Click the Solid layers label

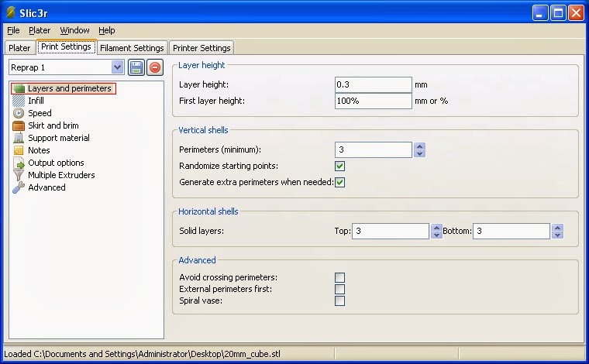tap(201, 231)
